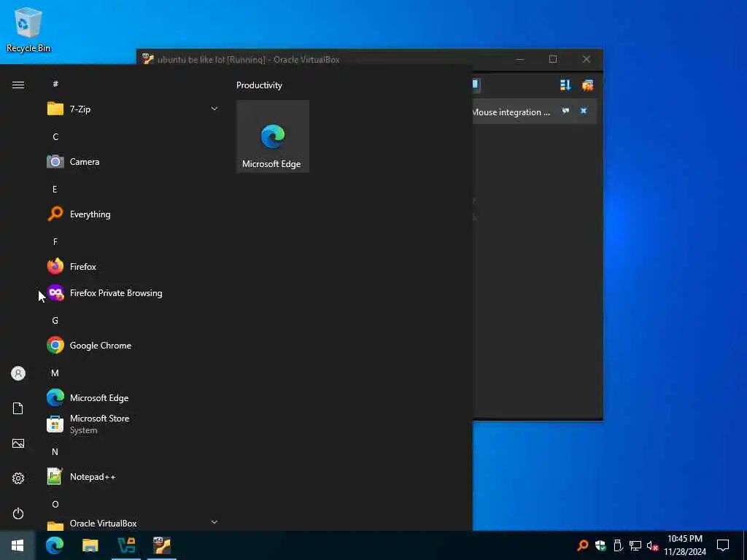Dismiss the Mouse integration notification in VirtualBox

(x=584, y=111)
